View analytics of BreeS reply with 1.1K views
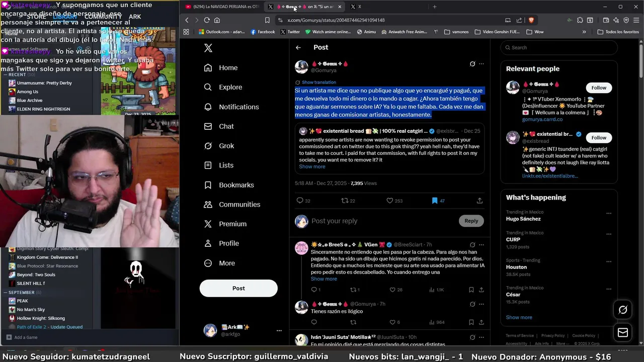 [x=436, y=290]
